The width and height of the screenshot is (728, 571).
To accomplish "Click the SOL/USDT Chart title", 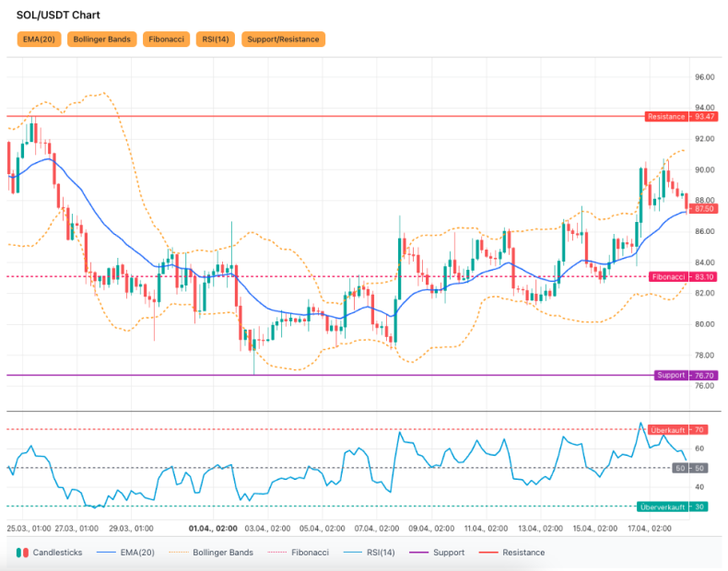I will [x=58, y=16].
